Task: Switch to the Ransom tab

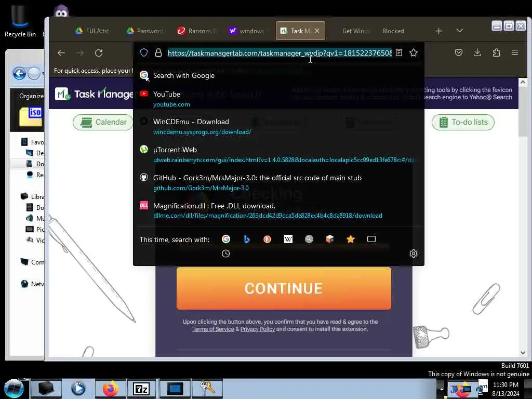Action: click(x=197, y=31)
